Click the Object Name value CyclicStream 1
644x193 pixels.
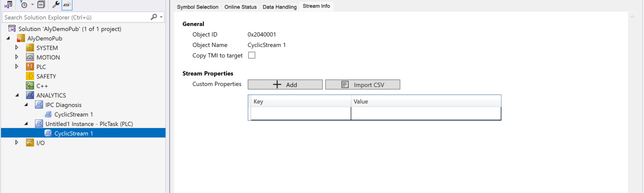[x=266, y=45]
